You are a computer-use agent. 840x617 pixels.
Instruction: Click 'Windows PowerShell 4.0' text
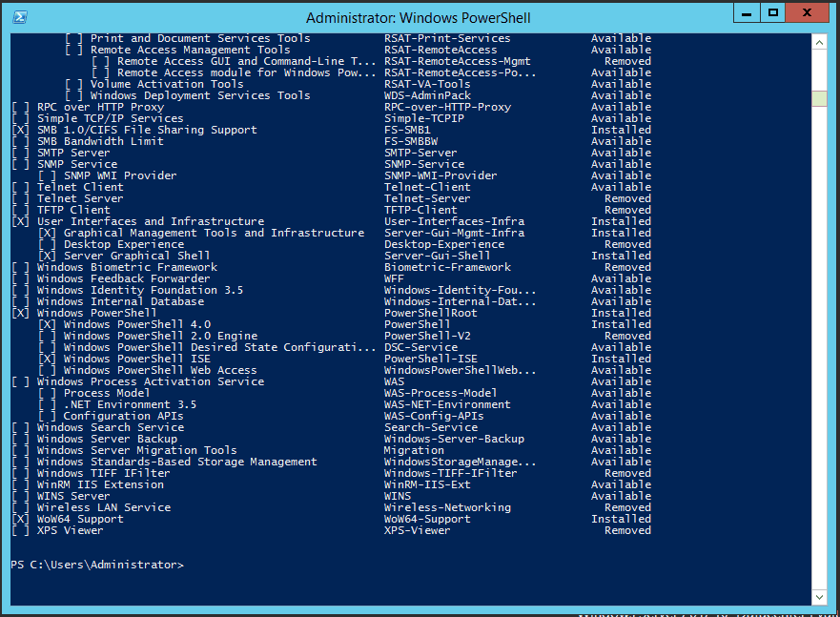136,324
